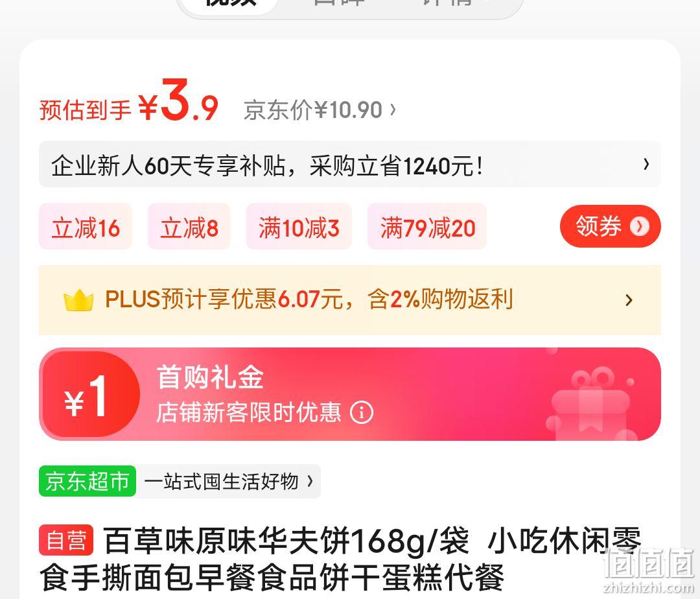
Task: Switch to the partially visible left top tab
Action: [x=231, y=5]
